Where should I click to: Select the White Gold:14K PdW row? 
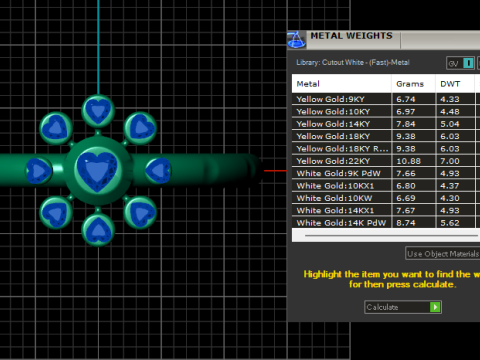386,223
